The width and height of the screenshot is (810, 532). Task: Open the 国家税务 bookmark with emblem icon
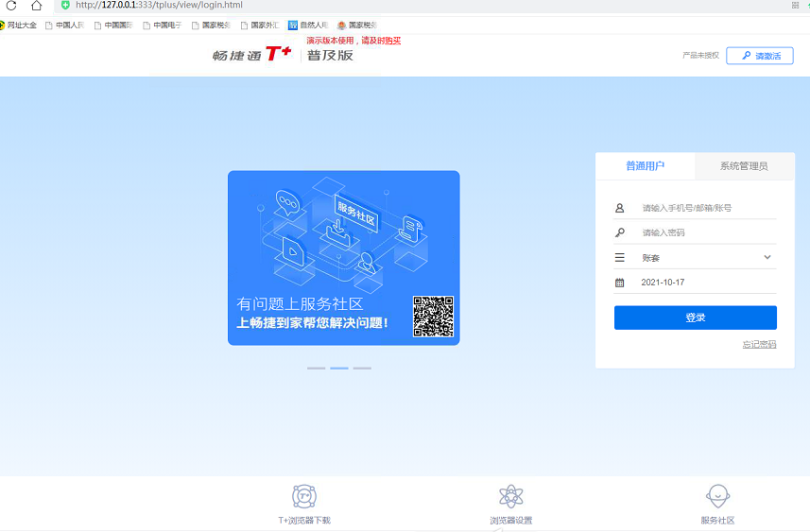click(x=357, y=25)
